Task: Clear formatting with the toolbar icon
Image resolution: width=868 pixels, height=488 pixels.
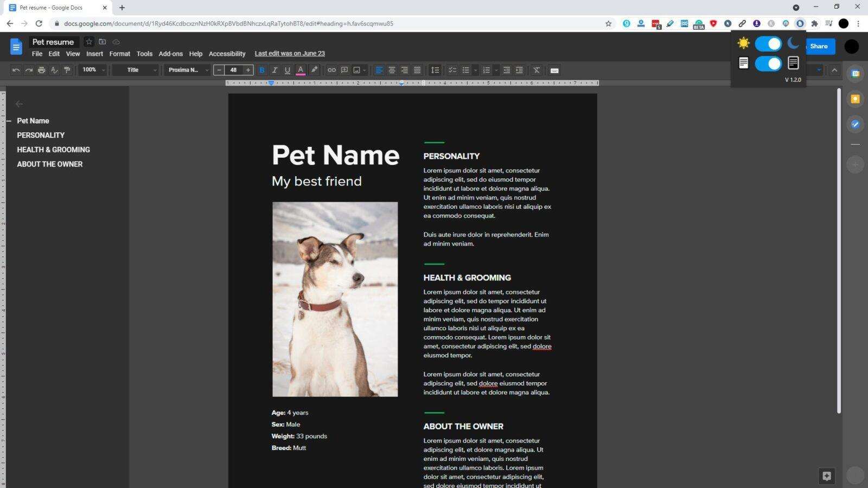Action: pyautogui.click(x=536, y=70)
